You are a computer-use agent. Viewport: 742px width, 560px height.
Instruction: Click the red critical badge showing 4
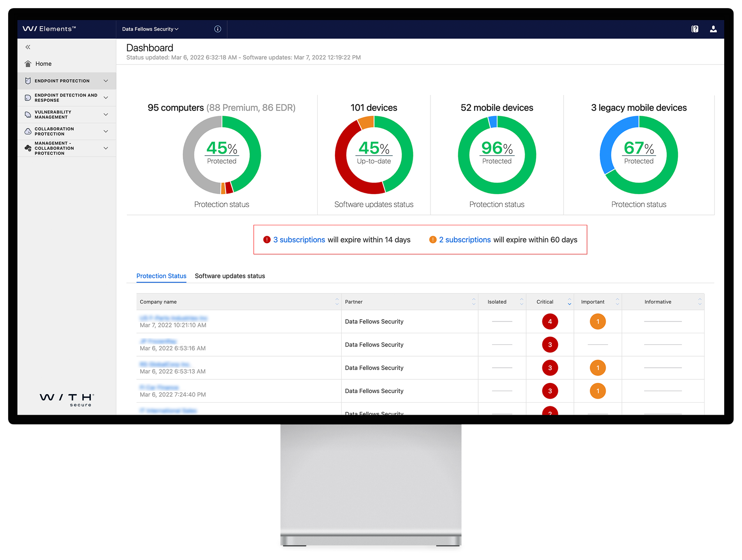(x=550, y=321)
